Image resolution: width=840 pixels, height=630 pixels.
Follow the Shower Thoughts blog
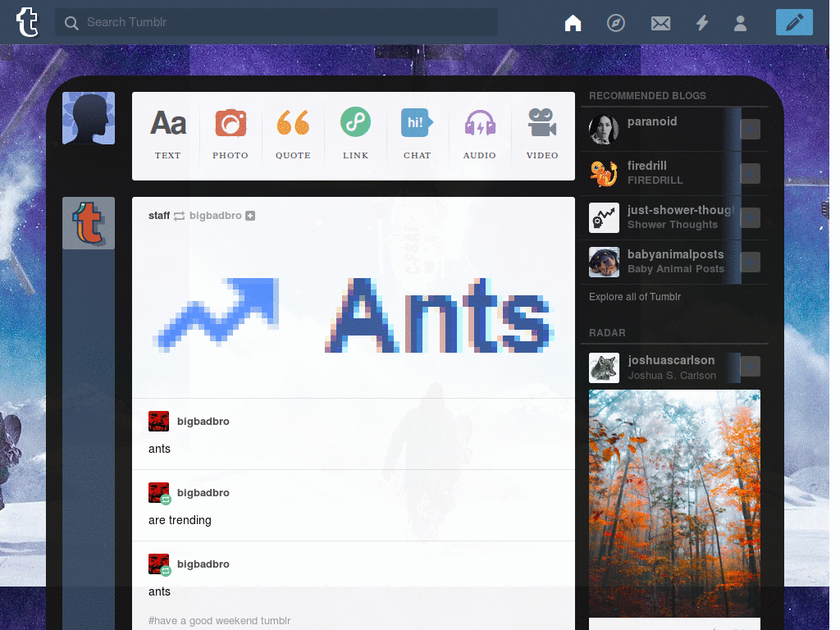click(x=750, y=218)
